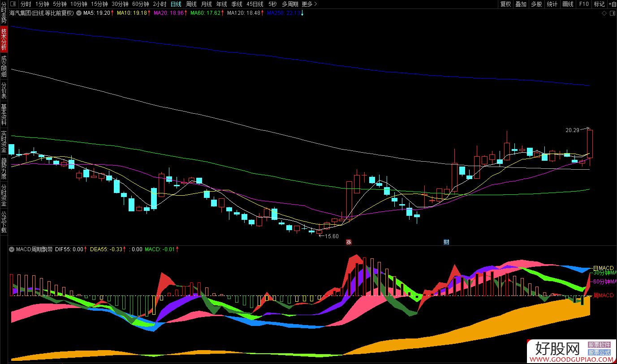Switch to 5秒 period
Screen dimensions: 617x364
(272, 4)
